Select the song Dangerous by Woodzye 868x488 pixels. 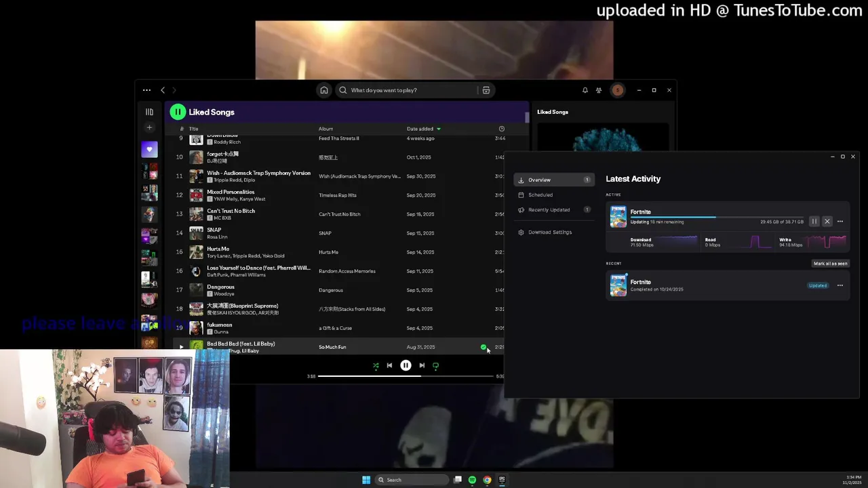coord(220,287)
